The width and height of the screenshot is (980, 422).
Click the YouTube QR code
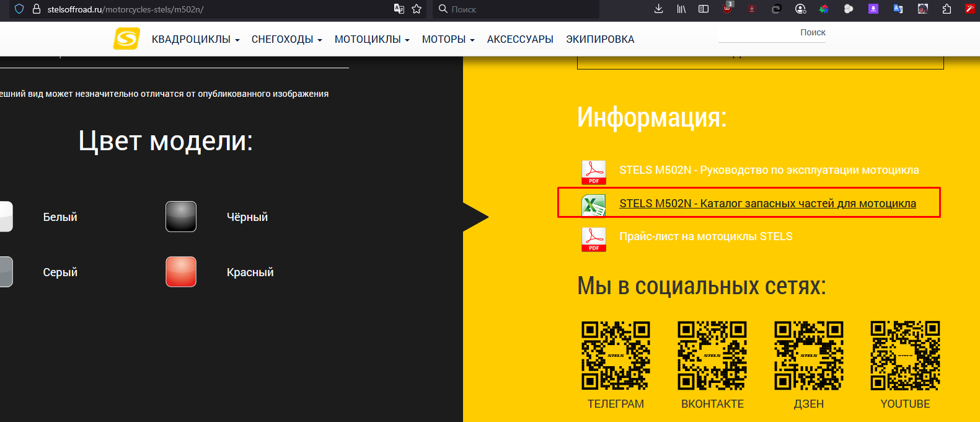point(905,356)
